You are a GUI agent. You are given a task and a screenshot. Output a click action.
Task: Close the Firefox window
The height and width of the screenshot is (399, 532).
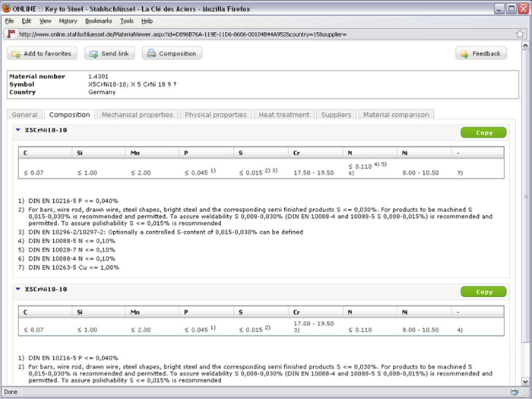tap(523, 8)
